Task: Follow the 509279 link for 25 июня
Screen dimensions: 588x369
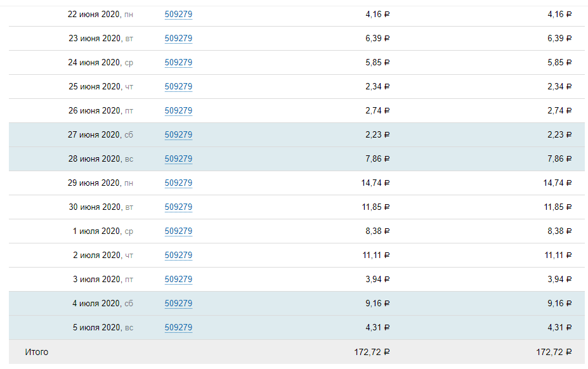Action: click(178, 87)
